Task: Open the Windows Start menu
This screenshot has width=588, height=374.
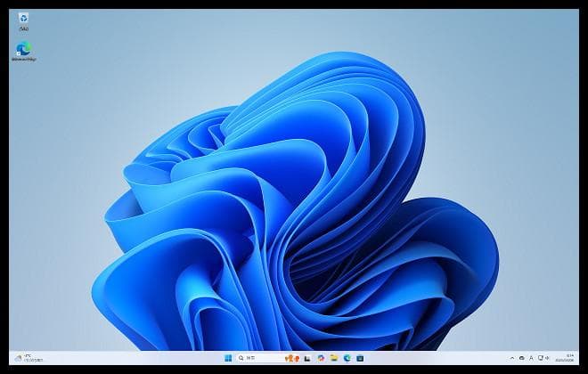Action: coord(228,357)
